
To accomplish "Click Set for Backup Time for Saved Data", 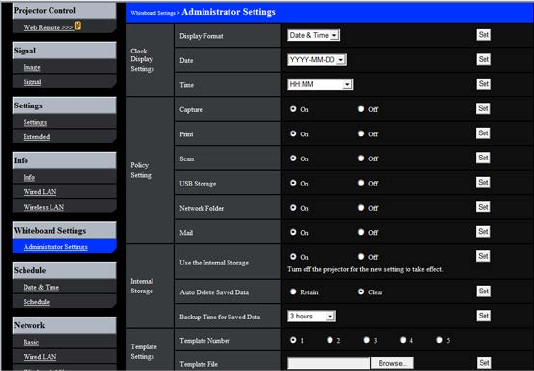I will 484,316.
